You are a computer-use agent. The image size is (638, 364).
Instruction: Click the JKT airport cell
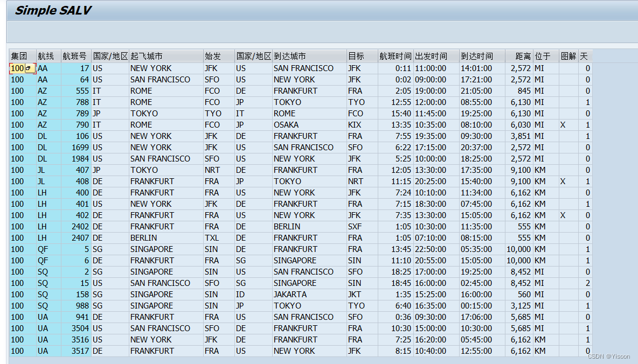(362, 295)
